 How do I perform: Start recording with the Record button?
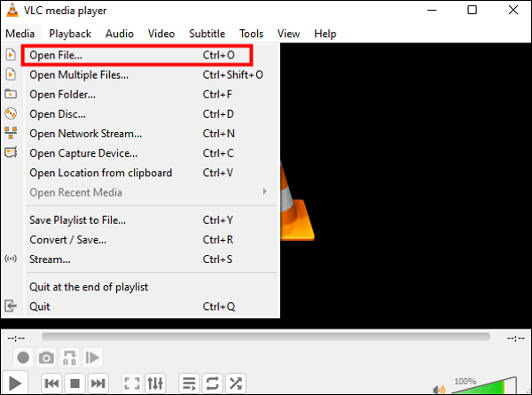(x=23, y=358)
